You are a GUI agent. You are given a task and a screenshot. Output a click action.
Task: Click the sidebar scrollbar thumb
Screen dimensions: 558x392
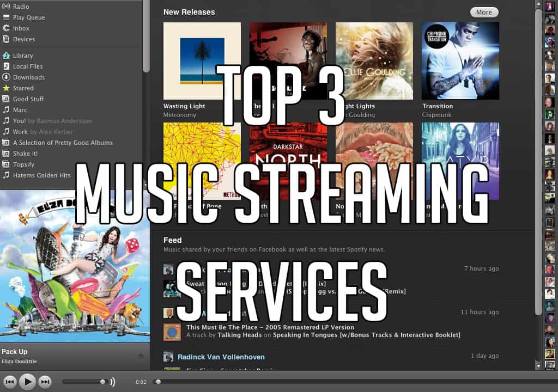pyautogui.click(x=146, y=36)
